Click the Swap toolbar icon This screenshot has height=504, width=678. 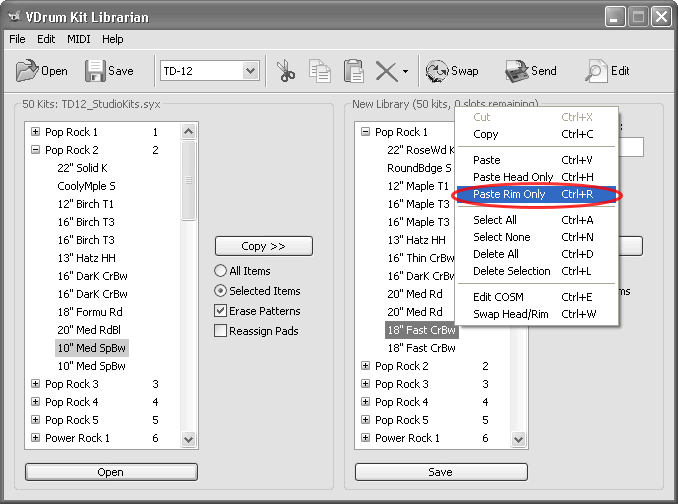point(437,71)
